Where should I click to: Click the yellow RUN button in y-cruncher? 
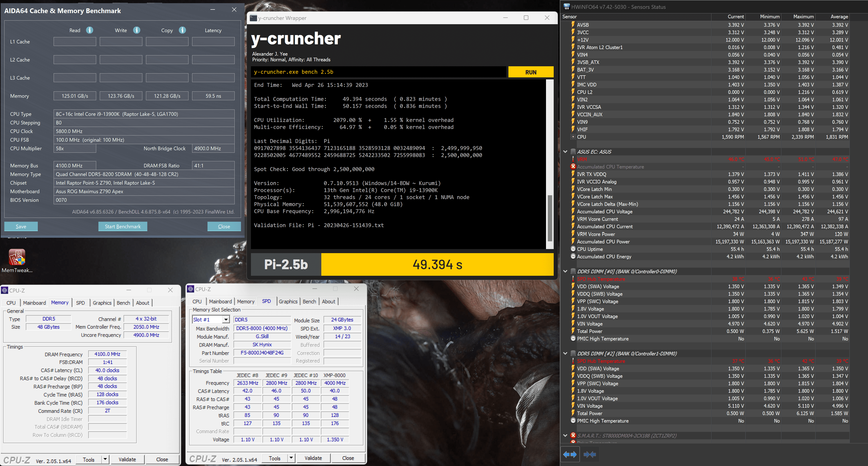click(531, 72)
